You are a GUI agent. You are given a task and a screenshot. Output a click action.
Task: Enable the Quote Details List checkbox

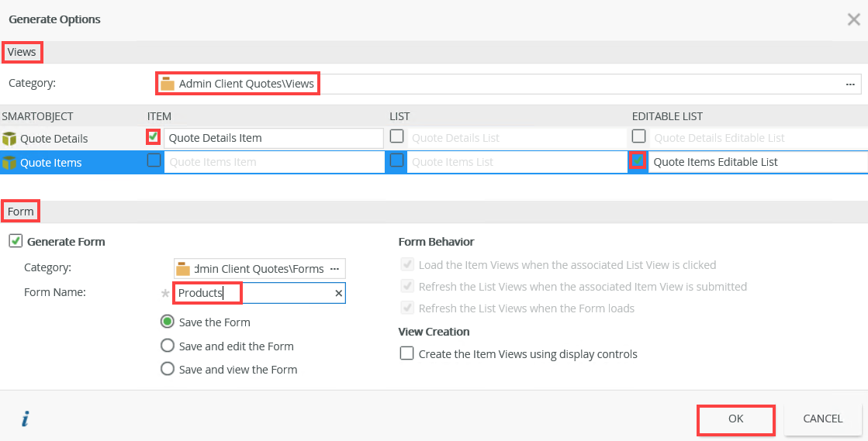point(396,137)
